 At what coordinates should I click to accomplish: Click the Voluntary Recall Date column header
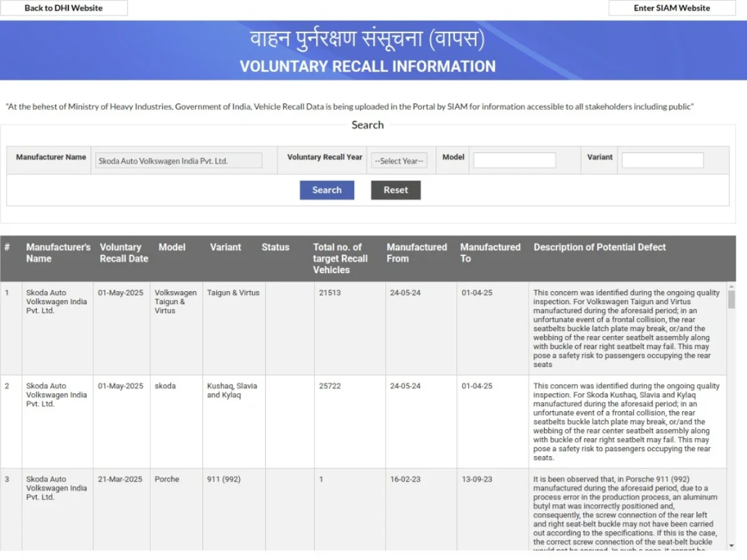click(123, 253)
